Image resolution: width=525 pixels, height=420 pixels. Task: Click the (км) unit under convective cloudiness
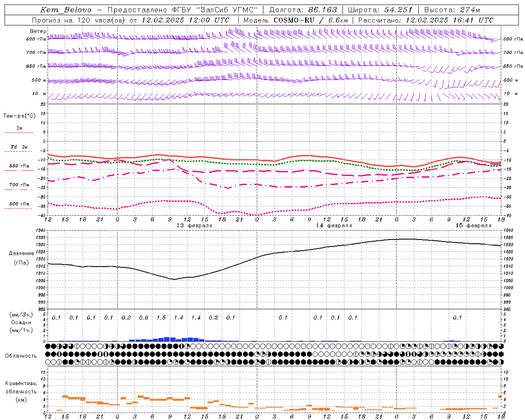pos(21,399)
